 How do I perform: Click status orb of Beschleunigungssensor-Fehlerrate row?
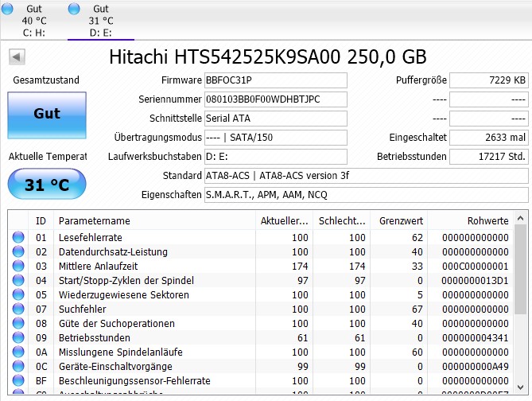(x=18, y=380)
